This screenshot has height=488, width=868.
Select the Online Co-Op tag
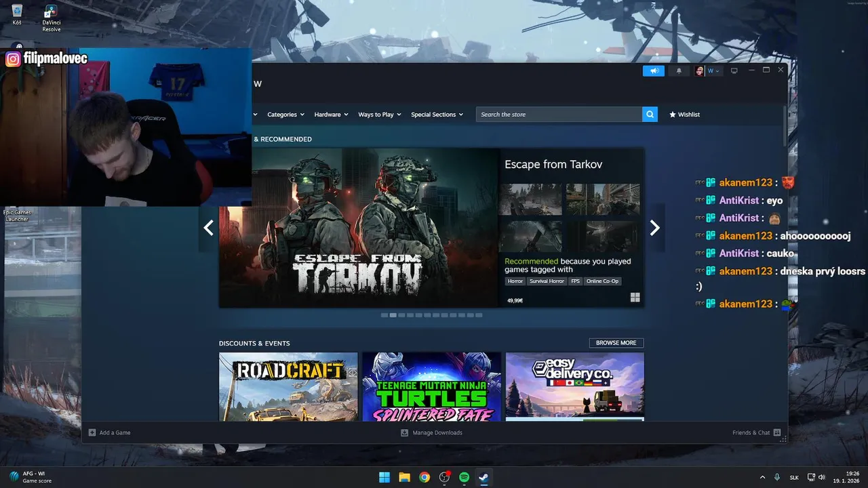pos(602,281)
